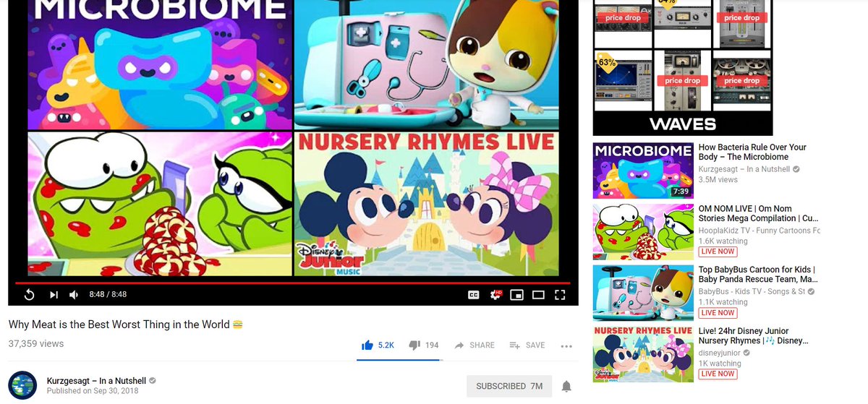The image size is (868, 404).
Task: Click '1.1K watching' under BabyBus video
Action: coord(723,302)
